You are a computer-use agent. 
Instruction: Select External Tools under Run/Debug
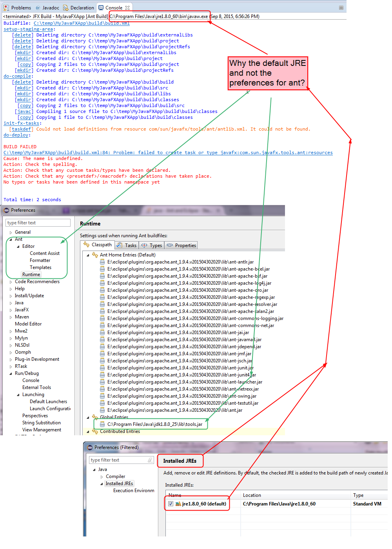tap(36, 387)
